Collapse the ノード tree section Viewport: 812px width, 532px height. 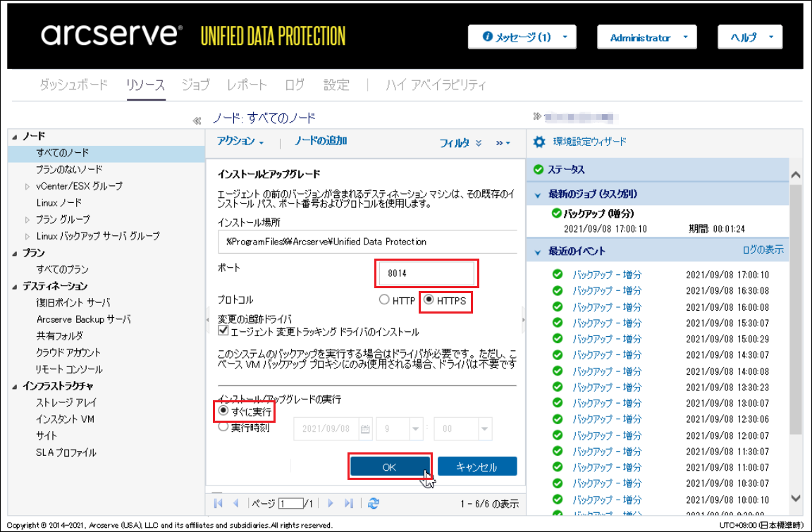point(15,137)
